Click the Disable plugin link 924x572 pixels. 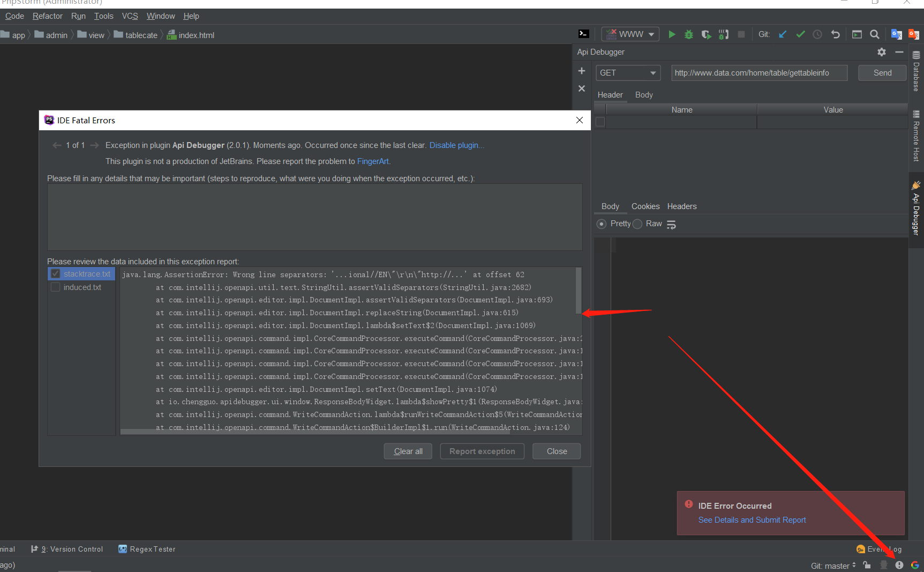coord(456,145)
